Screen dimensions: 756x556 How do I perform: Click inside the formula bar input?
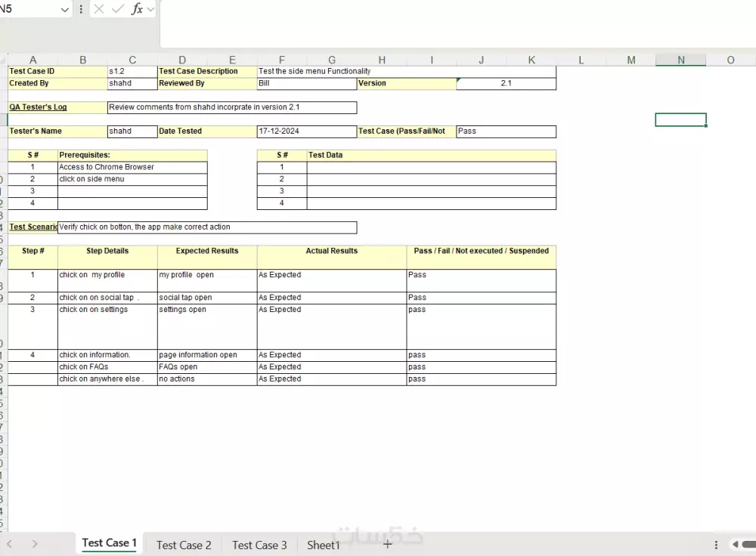tap(458, 23)
